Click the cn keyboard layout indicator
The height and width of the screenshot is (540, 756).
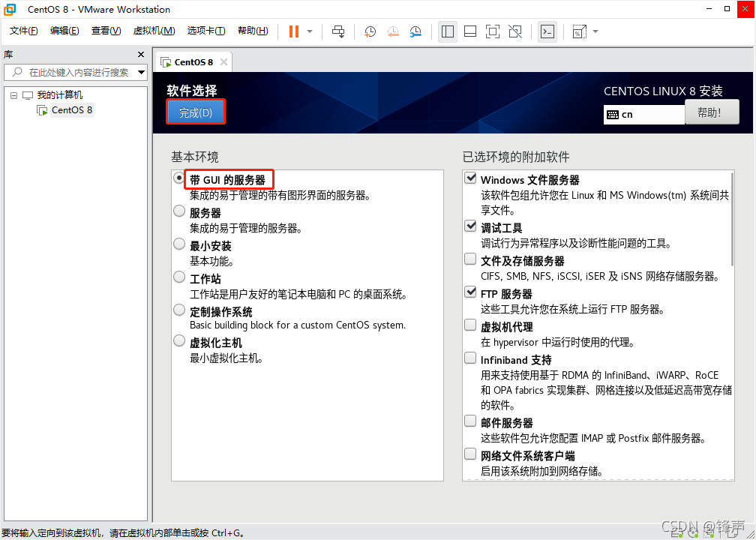click(x=643, y=115)
